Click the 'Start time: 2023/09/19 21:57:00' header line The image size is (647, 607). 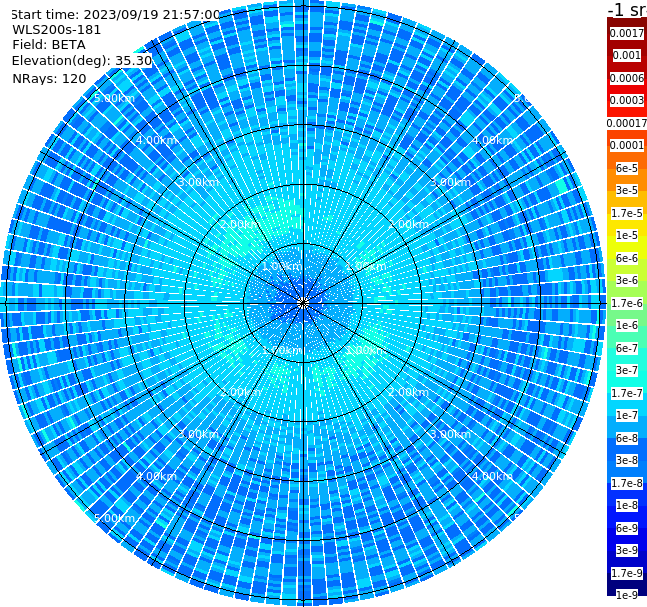[115, 14]
